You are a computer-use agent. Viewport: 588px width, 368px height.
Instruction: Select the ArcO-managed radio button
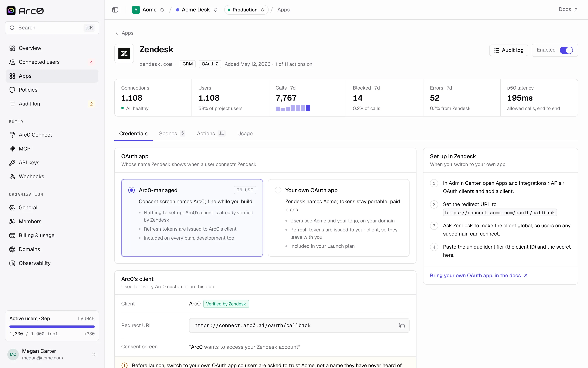131,190
